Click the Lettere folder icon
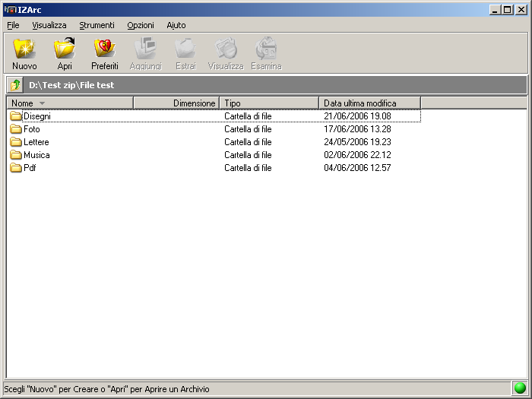This screenshot has width=532, height=399. (x=16, y=142)
